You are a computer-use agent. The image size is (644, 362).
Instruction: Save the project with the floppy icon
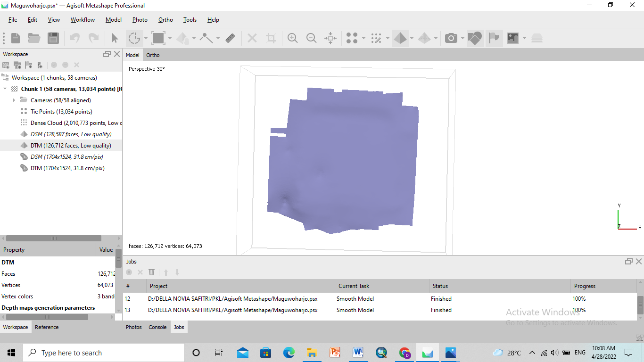point(53,38)
